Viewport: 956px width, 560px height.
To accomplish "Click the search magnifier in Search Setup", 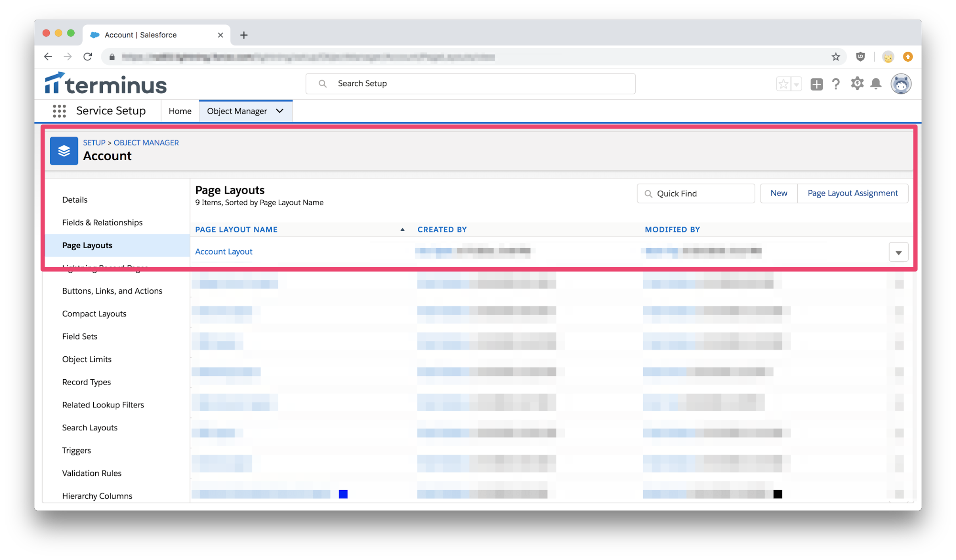I will tap(323, 84).
